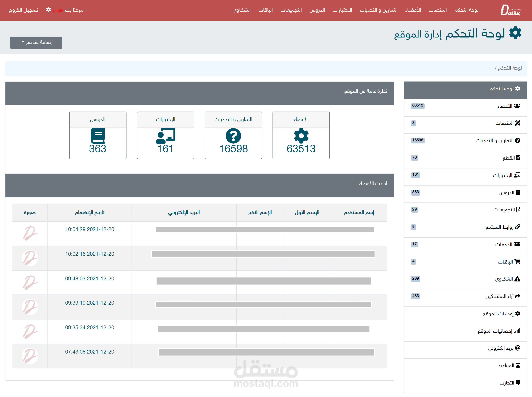
Task: Click the members gear icon in overview card
Action: [301, 135]
